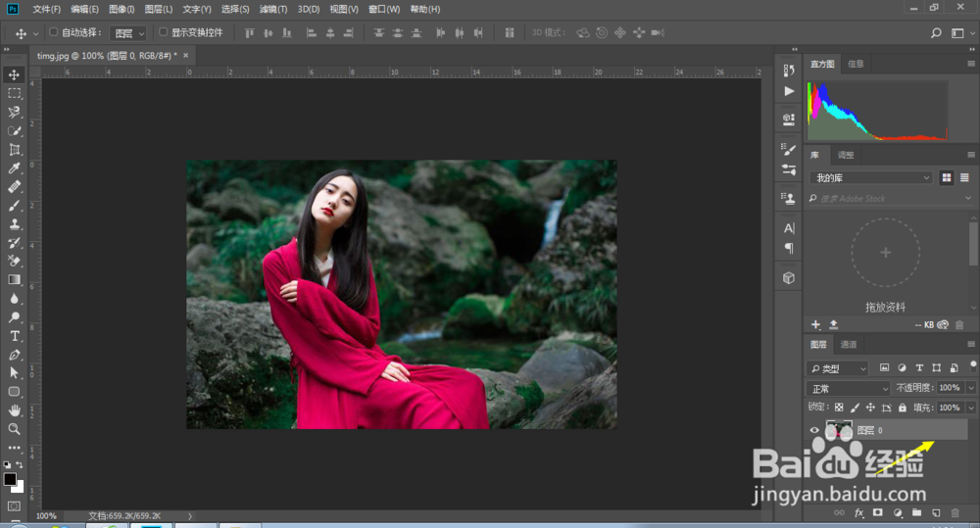980x528 pixels.
Task: Open the 类型 layer filter dropdown
Action: [838, 368]
